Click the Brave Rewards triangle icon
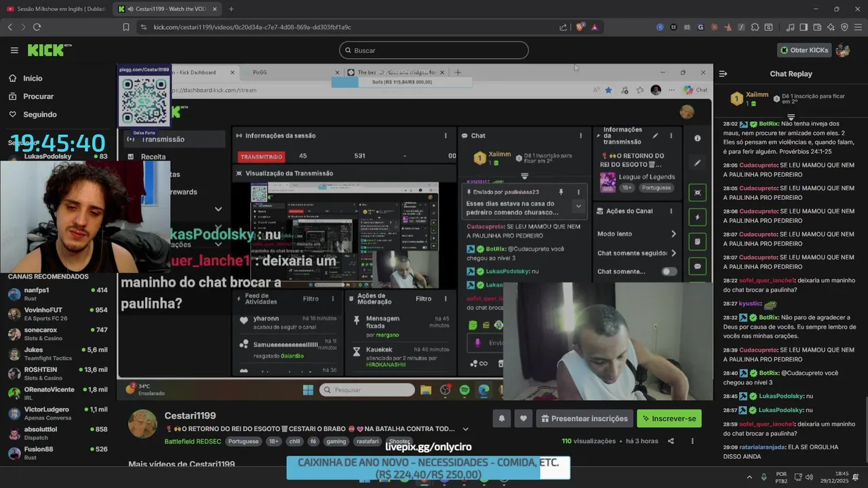 pos(595,27)
